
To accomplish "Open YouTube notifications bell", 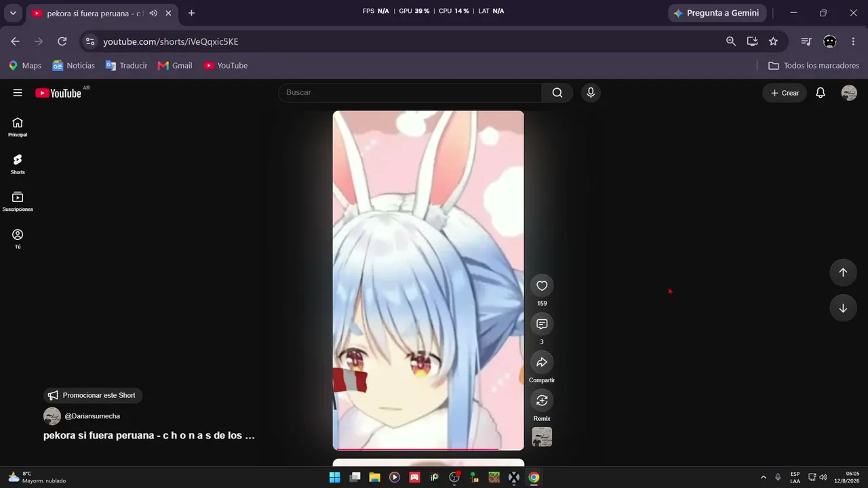I will point(821,93).
